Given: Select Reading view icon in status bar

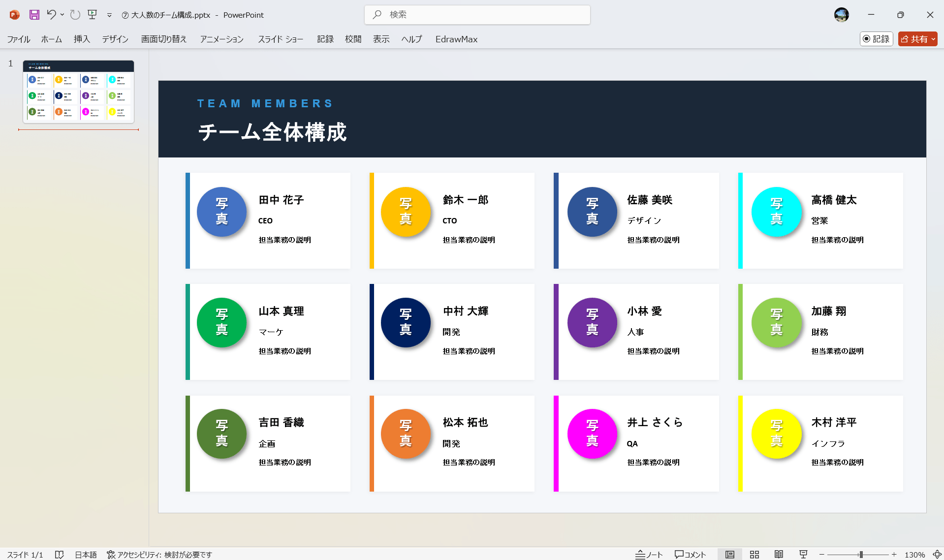Looking at the screenshot, I should coord(779,554).
